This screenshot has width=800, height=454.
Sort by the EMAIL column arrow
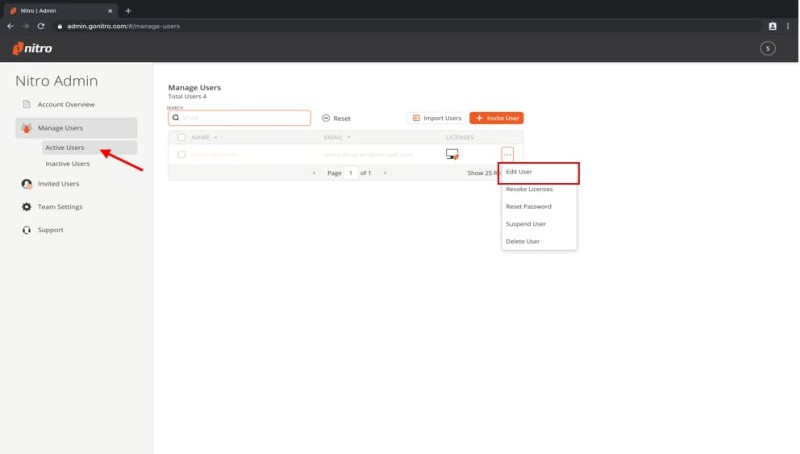[x=349, y=137]
